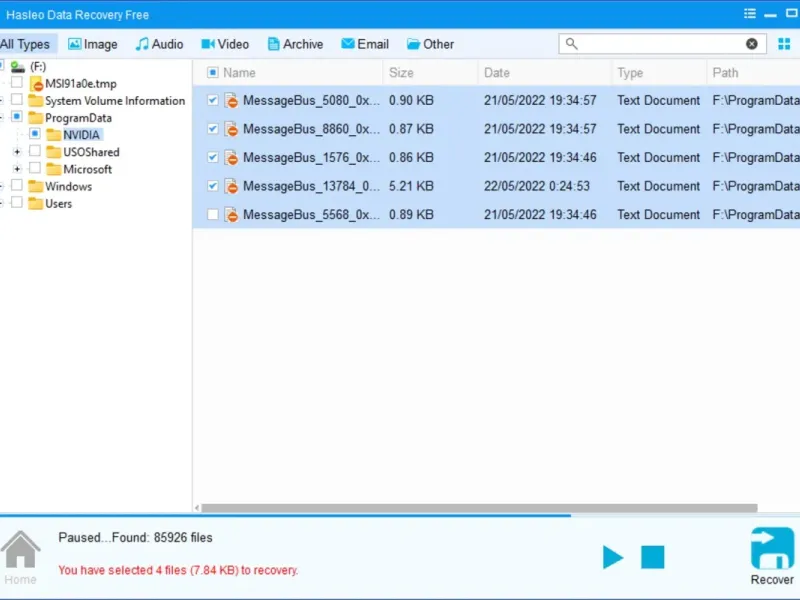Click file icon of MessageBus_8860_0x

tap(232, 129)
